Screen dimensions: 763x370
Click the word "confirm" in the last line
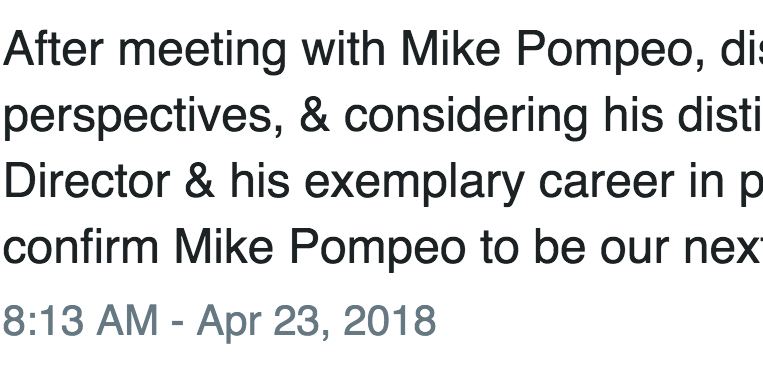(x=81, y=246)
